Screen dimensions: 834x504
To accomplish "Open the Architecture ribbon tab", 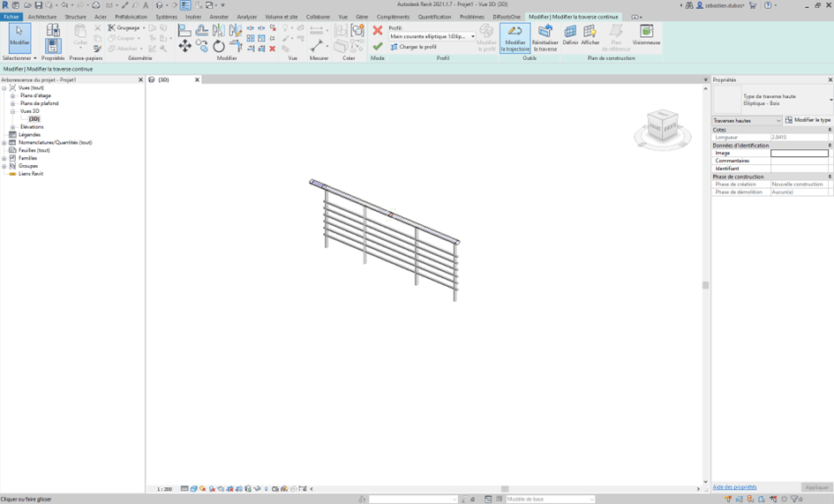I will tap(42, 17).
